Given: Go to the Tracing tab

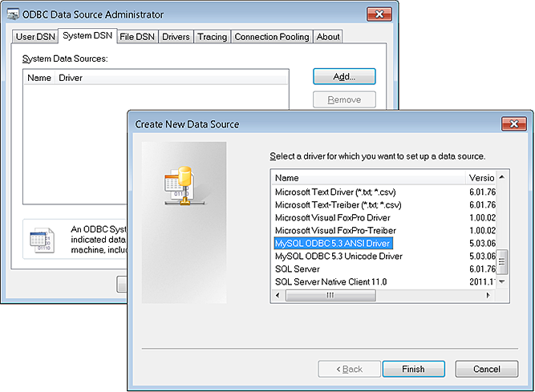Looking at the screenshot, I should click(x=212, y=36).
